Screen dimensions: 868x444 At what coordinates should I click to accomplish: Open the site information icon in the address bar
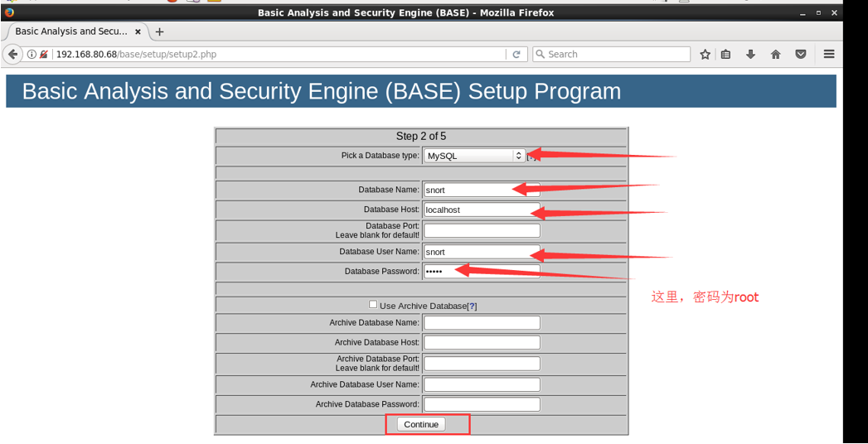(x=32, y=54)
